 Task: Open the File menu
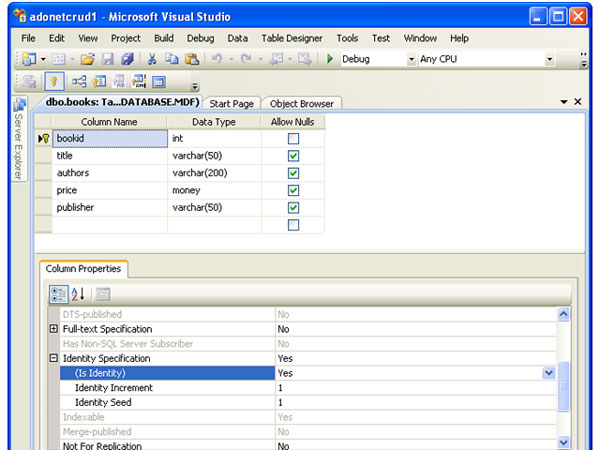click(x=28, y=38)
